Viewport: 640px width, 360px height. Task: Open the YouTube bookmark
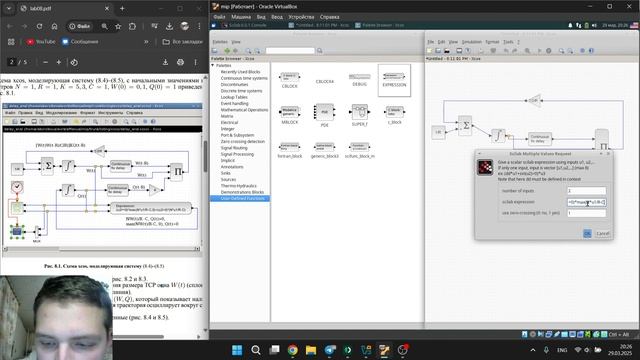[41, 42]
